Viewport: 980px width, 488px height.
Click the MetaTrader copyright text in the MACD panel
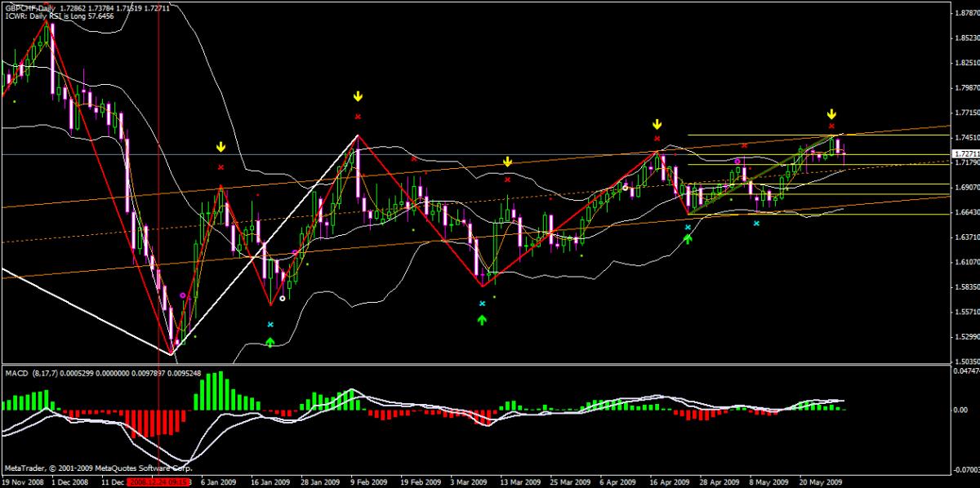[97, 468]
